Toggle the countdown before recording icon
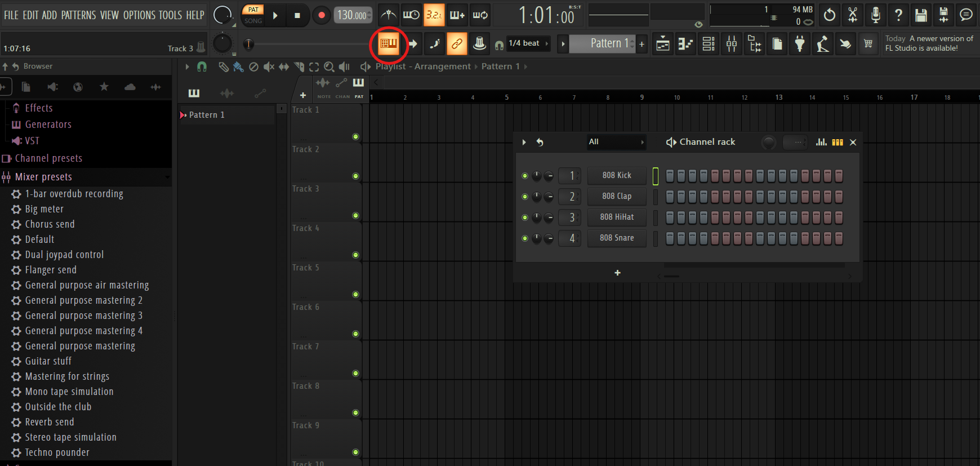Image resolution: width=980 pixels, height=466 pixels. tap(434, 15)
